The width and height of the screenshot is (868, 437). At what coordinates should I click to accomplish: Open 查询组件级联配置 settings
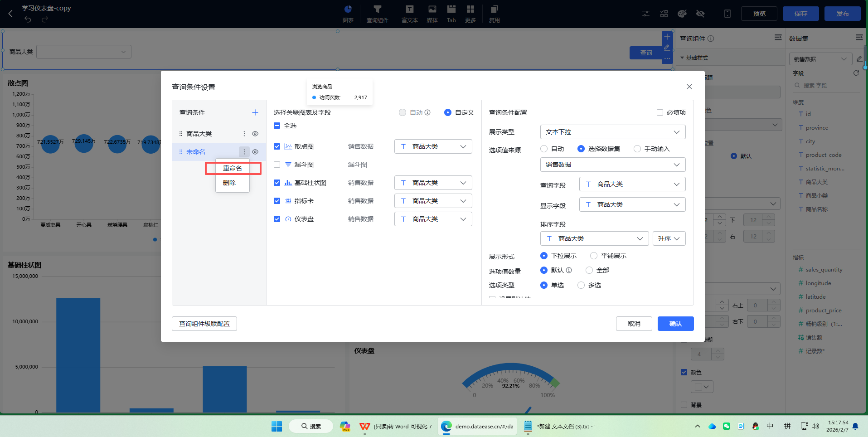coord(204,323)
